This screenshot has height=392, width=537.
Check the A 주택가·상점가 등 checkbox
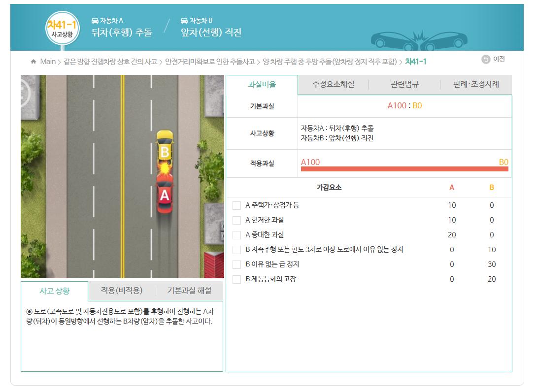coord(237,205)
